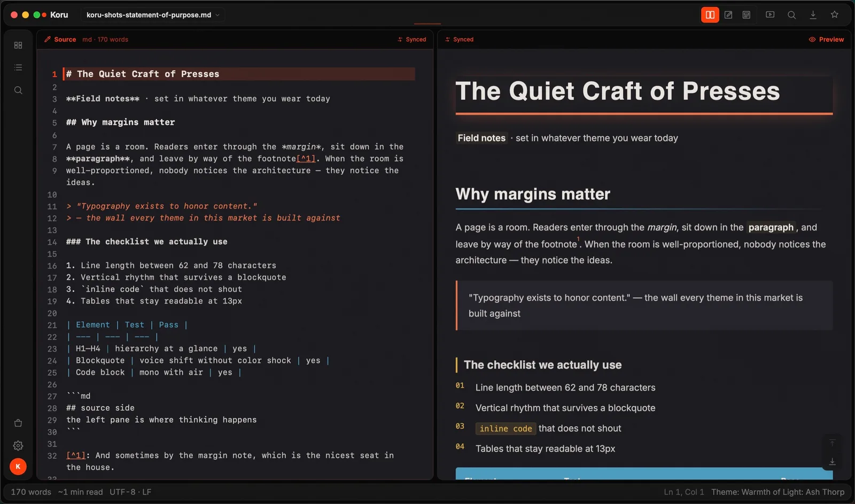855x504 pixels.
Task: Click the theme name in status bar
Action: [x=778, y=492]
